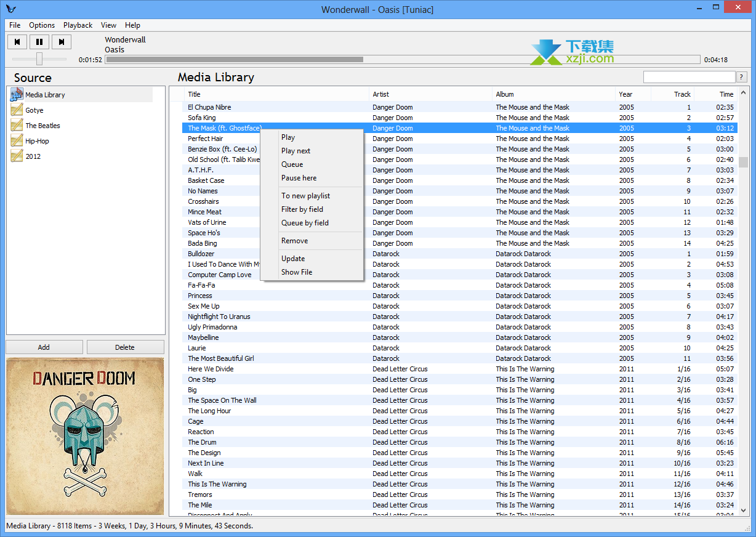Click the previous track button
The height and width of the screenshot is (537, 756).
(x=17, y=42)
